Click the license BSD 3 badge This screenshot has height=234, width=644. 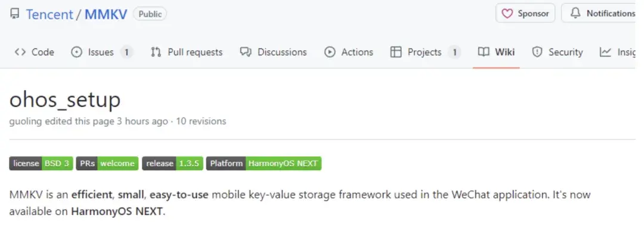pos(41,164)
